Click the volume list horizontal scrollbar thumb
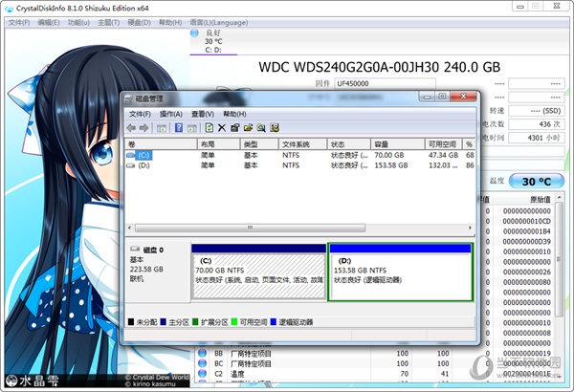574x392 pixels. click(250, 228)
